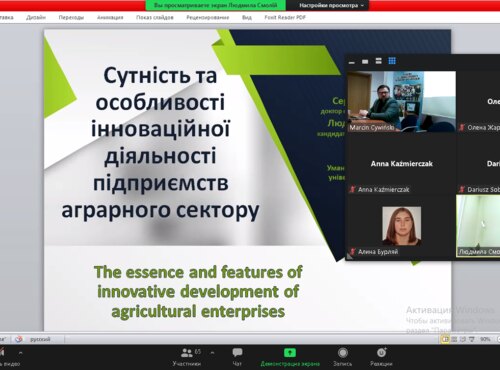Open the Переходы ribbon tab
500x370 pixels.
[x=71, y=17]
